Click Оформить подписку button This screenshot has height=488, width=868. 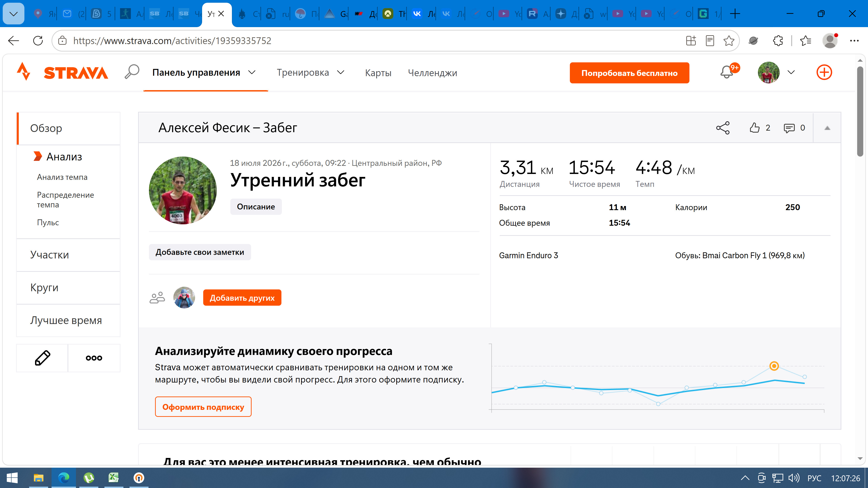point(203,407)
